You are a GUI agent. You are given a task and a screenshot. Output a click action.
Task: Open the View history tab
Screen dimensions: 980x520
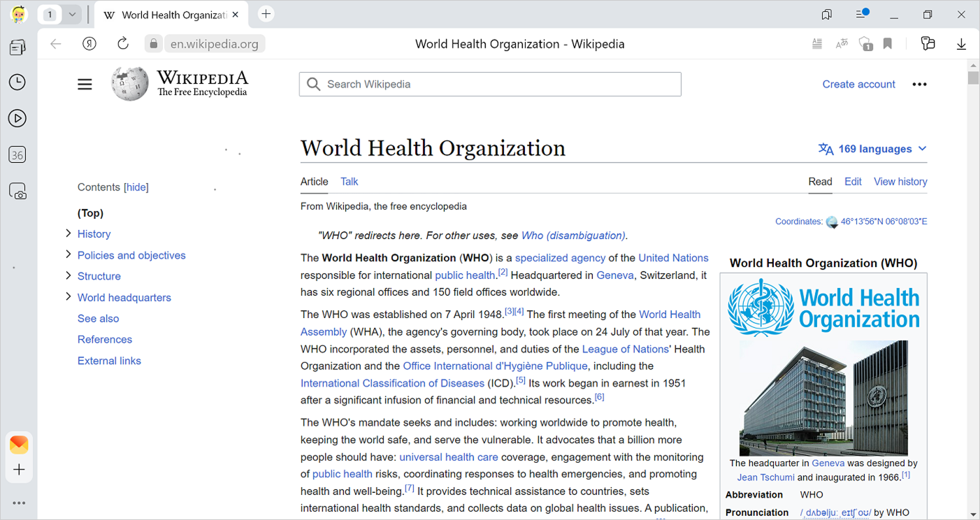[x=900, y=182]
